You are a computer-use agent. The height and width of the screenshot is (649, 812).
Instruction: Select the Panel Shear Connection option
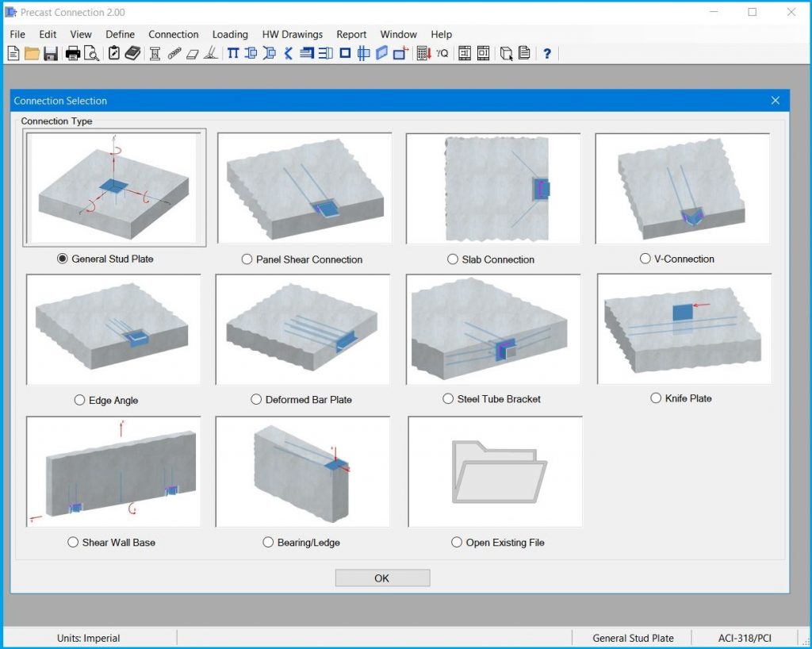(x=247, y=259)
